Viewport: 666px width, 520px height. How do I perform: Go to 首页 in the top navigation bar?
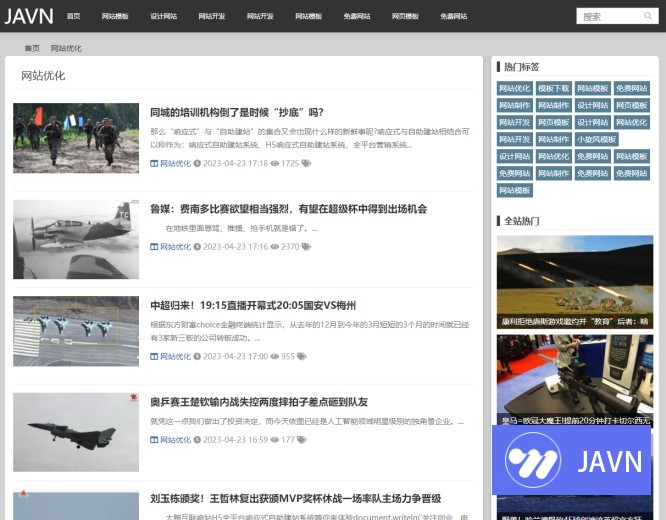pyautogui.click(x=73, y=16)
